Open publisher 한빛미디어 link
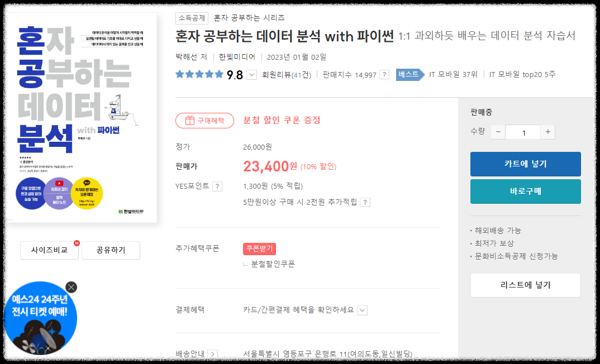600x364 pixels. tap(237, 57)
